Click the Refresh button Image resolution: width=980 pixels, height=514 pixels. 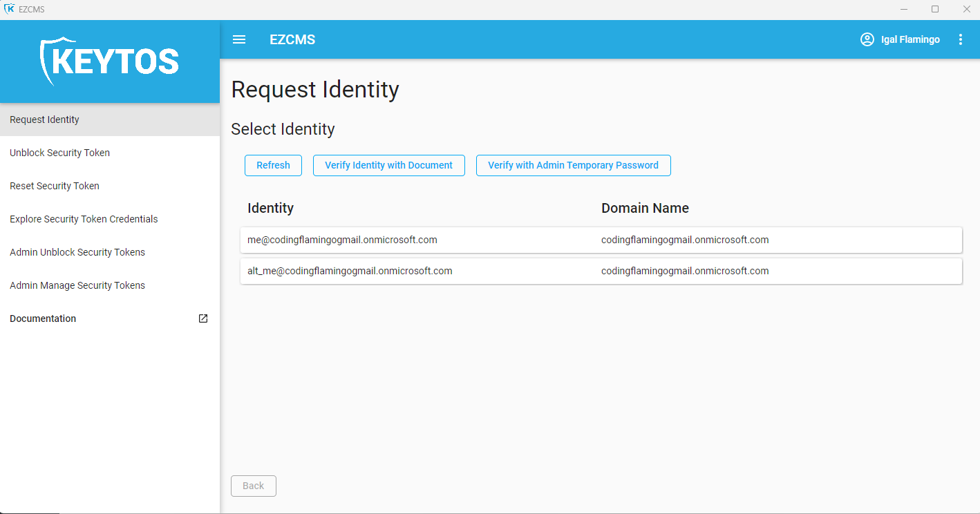(x=273, y=165)
